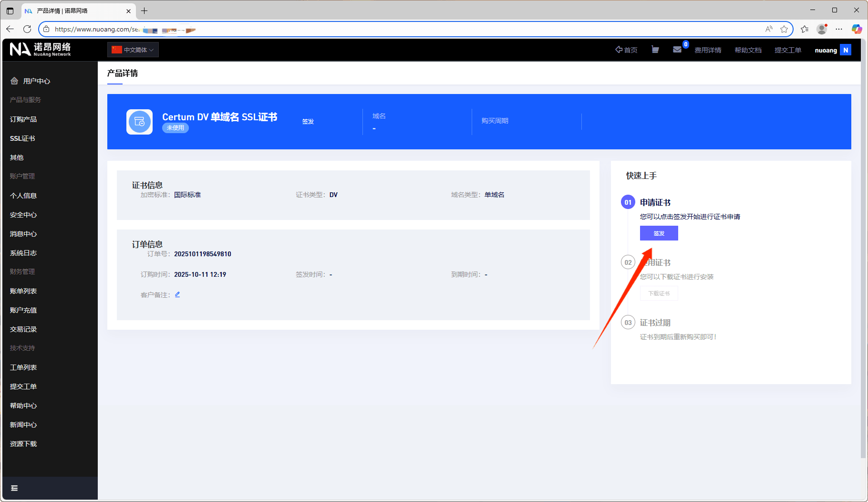Click the blue 签发 button
868x502 pixels.
659,233
